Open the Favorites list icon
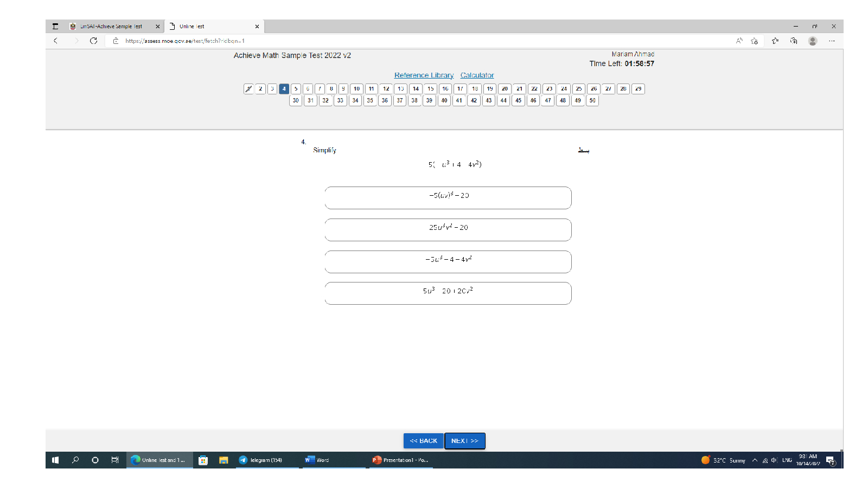Screen dimensions: 868x488 775,41
